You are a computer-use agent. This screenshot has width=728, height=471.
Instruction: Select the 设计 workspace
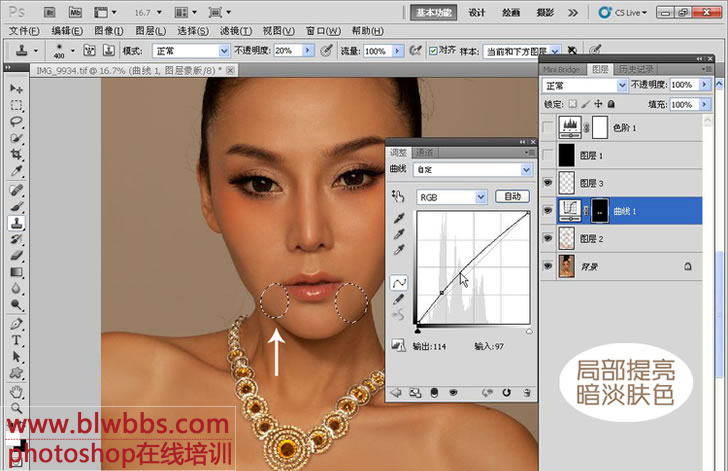(477, 13)
